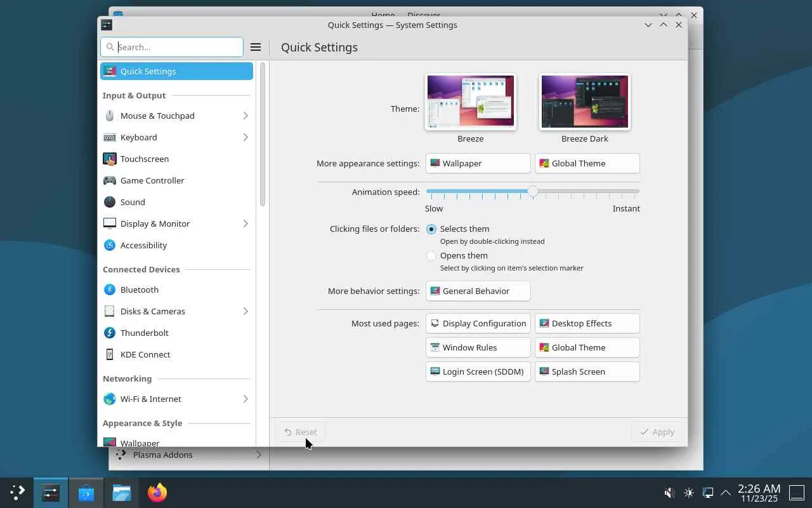Click the muted volume icon in the system tray
Image resolution: width=812 pixels, height=508 pixels.
(x=669, y=493)
